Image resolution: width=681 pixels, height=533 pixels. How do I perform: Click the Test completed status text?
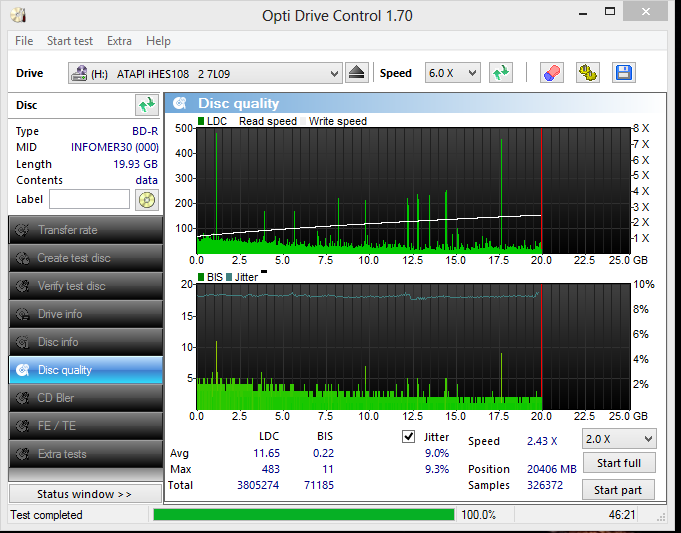[x=46, y=515]
